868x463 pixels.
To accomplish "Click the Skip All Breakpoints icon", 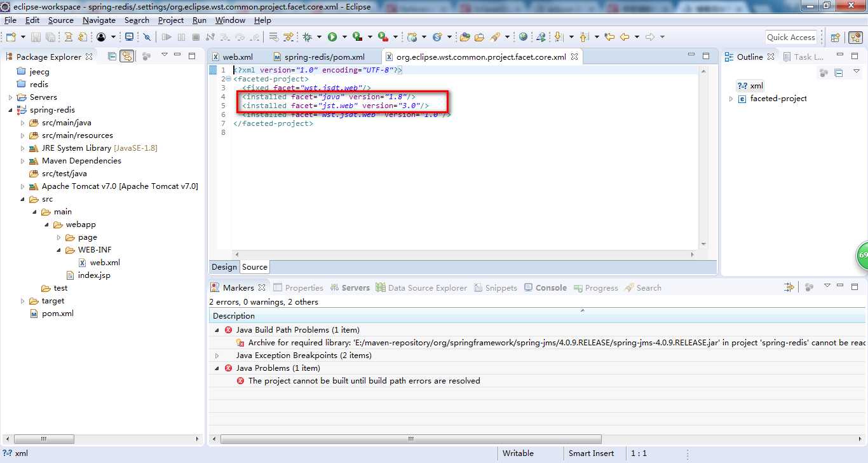I will pyautogui.click(x=147, y=37).
